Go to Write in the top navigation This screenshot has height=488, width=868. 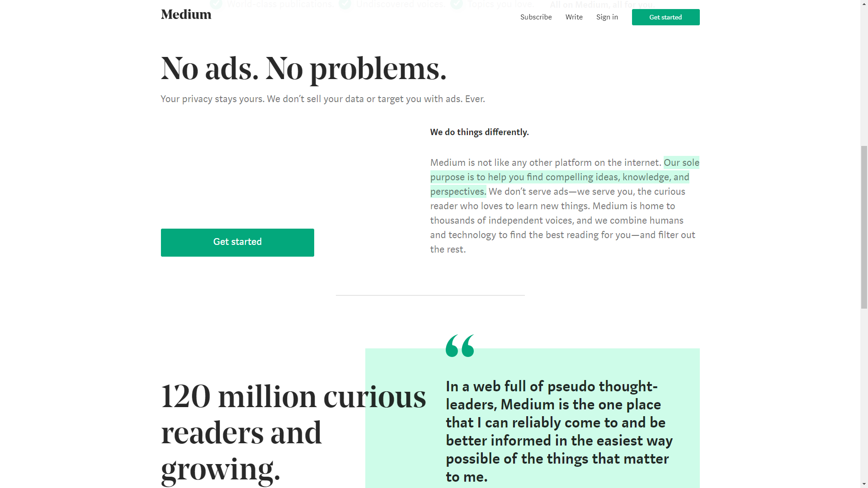coord(574,17)
